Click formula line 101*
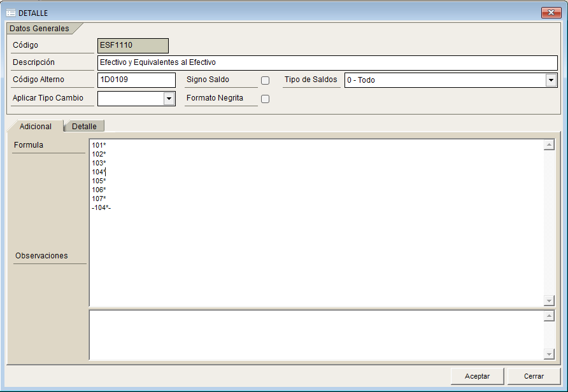The width and height of the screenshot is (568, 392). coord(99,145)
